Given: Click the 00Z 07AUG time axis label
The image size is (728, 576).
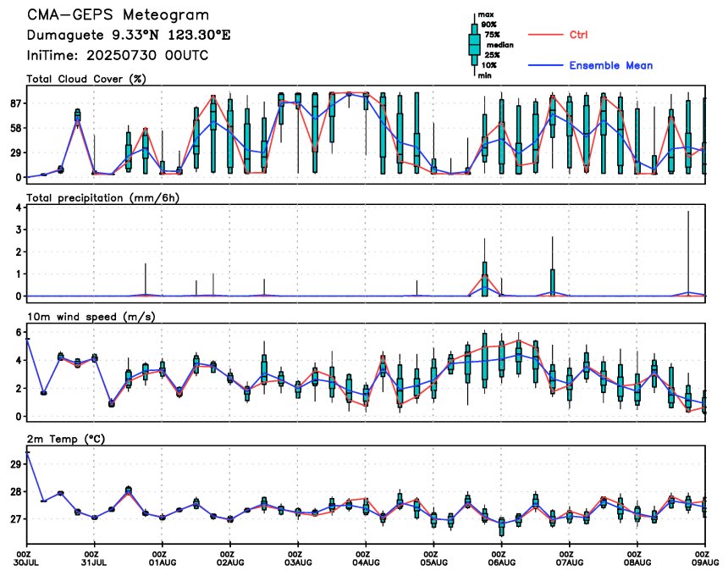Looking at the screenshot, I should 569,558.
